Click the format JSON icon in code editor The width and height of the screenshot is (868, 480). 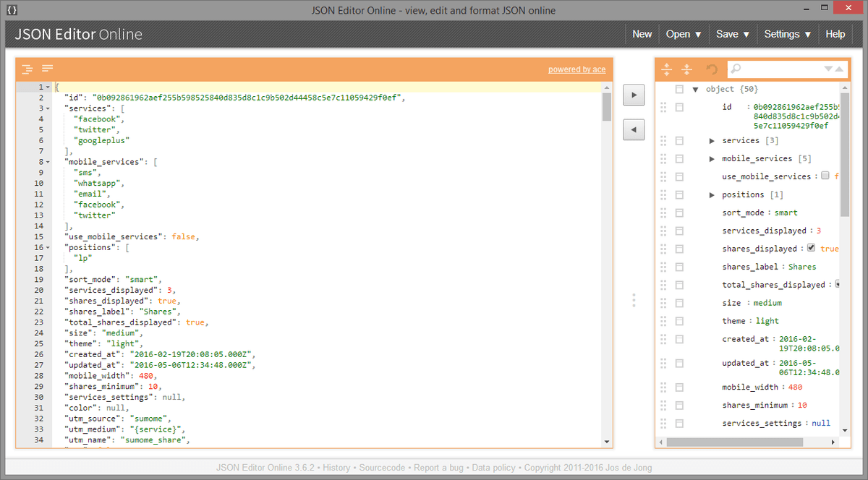(x=27, y=69)
